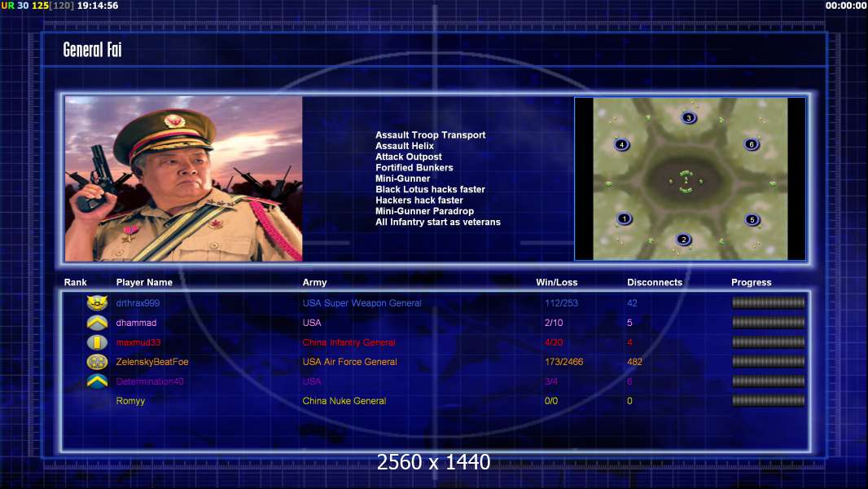Viewport: 868px width, 489px height.
Task: Click the Player Name column header
Action: coord(144,282)
